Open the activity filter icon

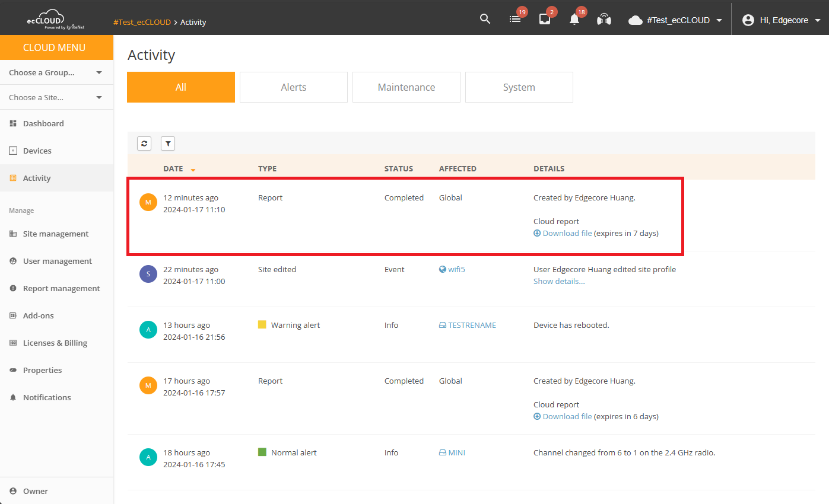pos(168,143)
